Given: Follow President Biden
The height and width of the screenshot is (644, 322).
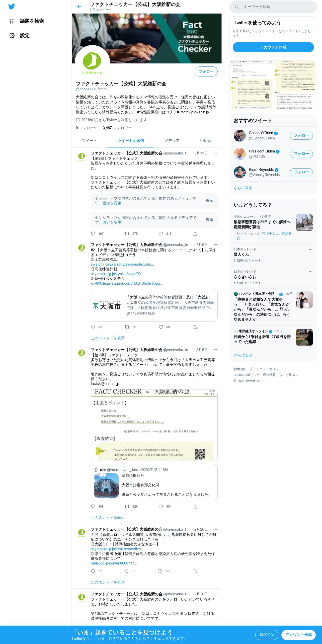Looking at the screenshot, I should (301, 154).
